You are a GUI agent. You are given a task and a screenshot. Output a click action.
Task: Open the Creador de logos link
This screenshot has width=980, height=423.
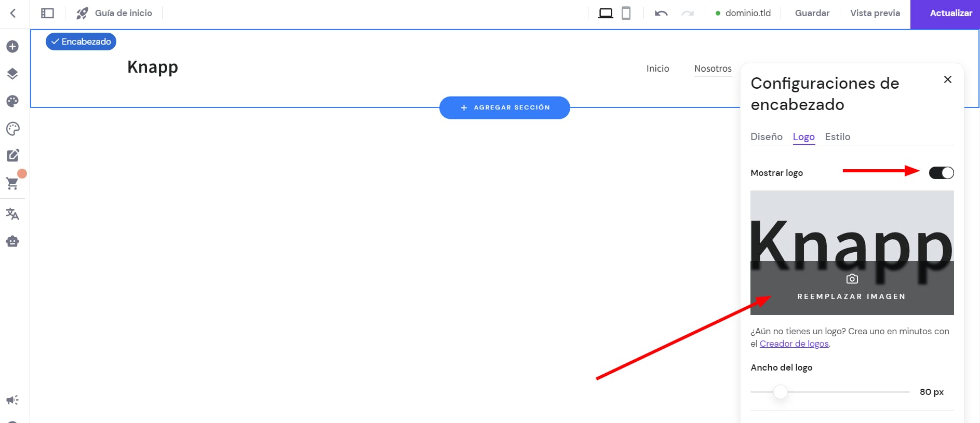coord(794,344)
